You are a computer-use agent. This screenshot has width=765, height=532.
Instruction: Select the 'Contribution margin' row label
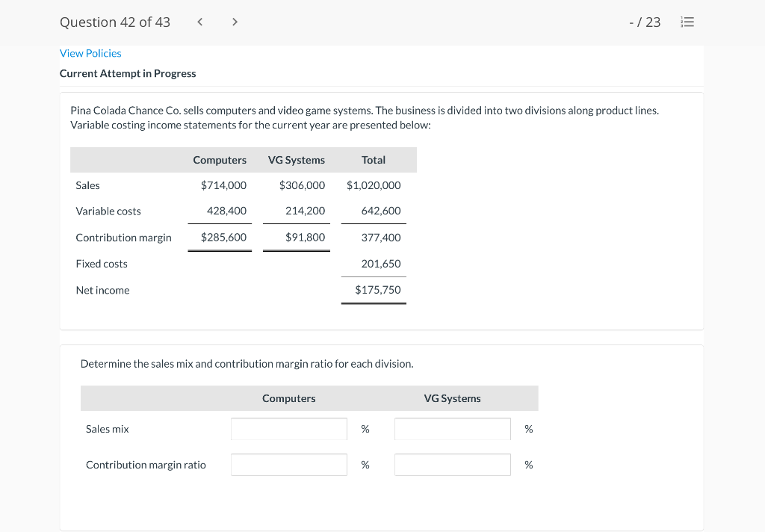coord(123,238)
